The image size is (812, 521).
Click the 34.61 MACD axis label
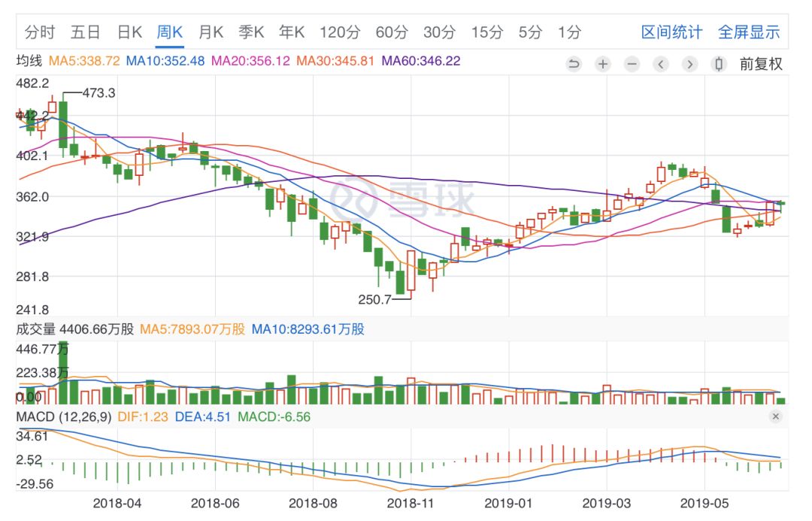pyautogui.click(x=32, y=436)
